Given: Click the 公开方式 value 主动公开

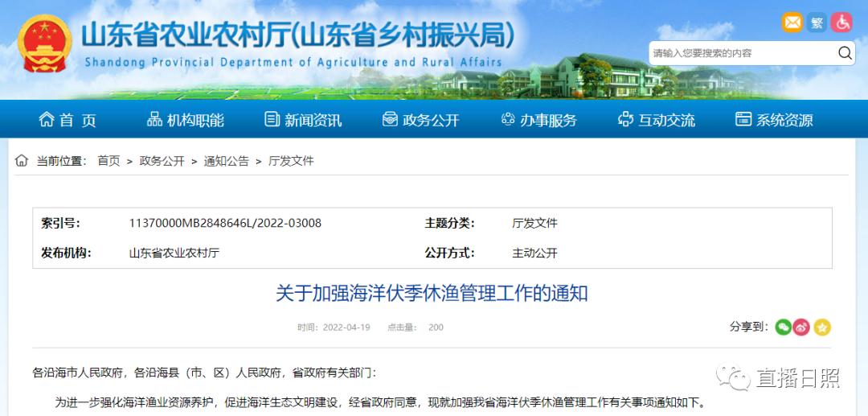Looking at the screenshot, I should pyautogui.click(x=534, y=253).
